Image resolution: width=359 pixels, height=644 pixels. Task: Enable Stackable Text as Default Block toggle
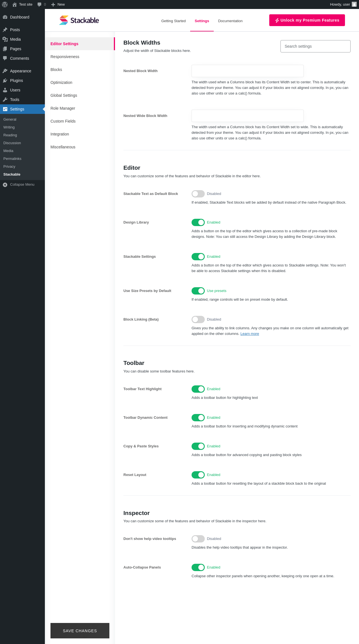coord(198,194)
